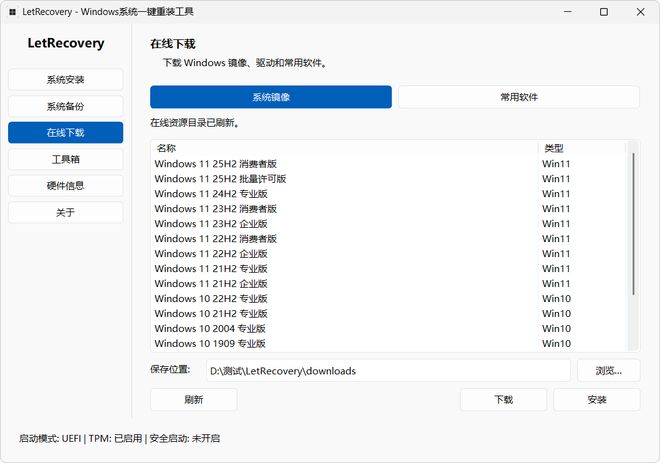Select Windows 11 24H2 专业版 row

[x=389, y=194]
